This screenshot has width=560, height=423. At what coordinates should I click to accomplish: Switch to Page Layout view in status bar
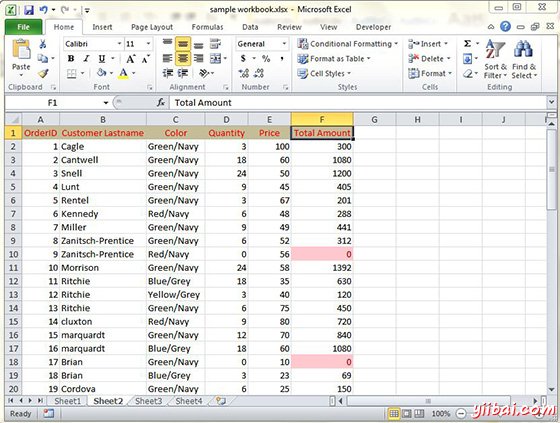coord(406,414)
